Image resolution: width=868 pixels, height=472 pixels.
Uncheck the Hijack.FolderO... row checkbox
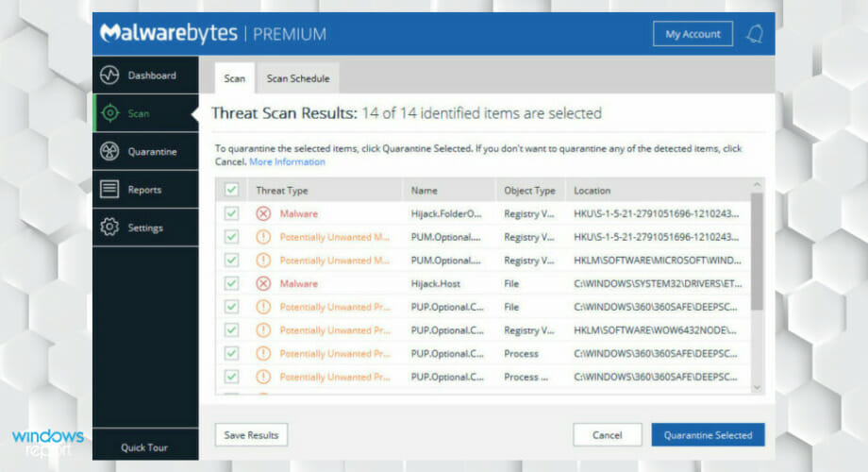point(231,213)
